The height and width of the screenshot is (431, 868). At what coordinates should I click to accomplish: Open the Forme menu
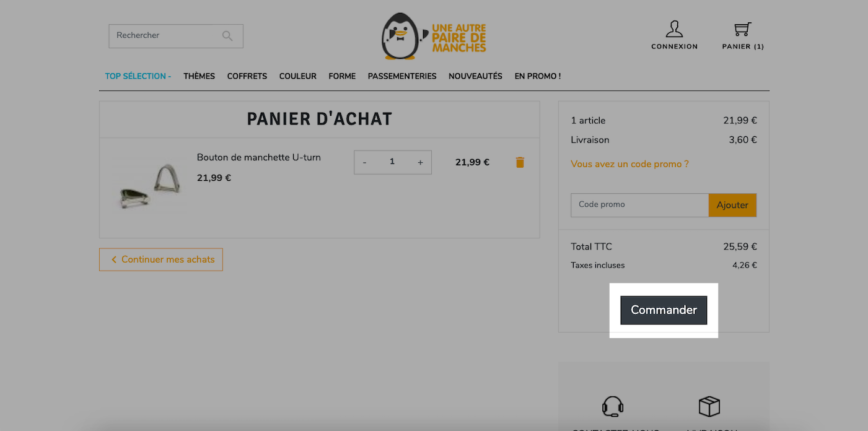point(342,76)
